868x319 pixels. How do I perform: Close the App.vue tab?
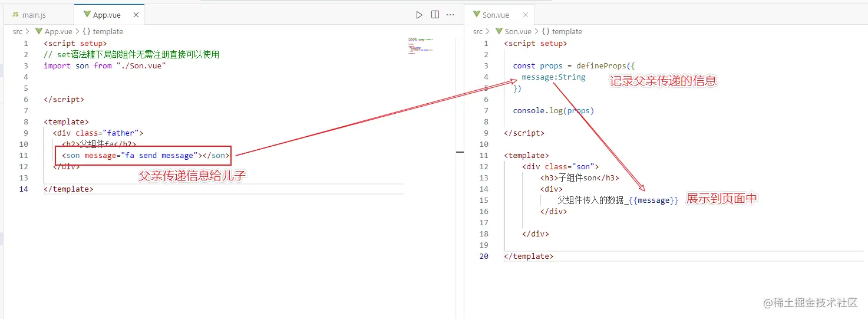coord(136,15)
